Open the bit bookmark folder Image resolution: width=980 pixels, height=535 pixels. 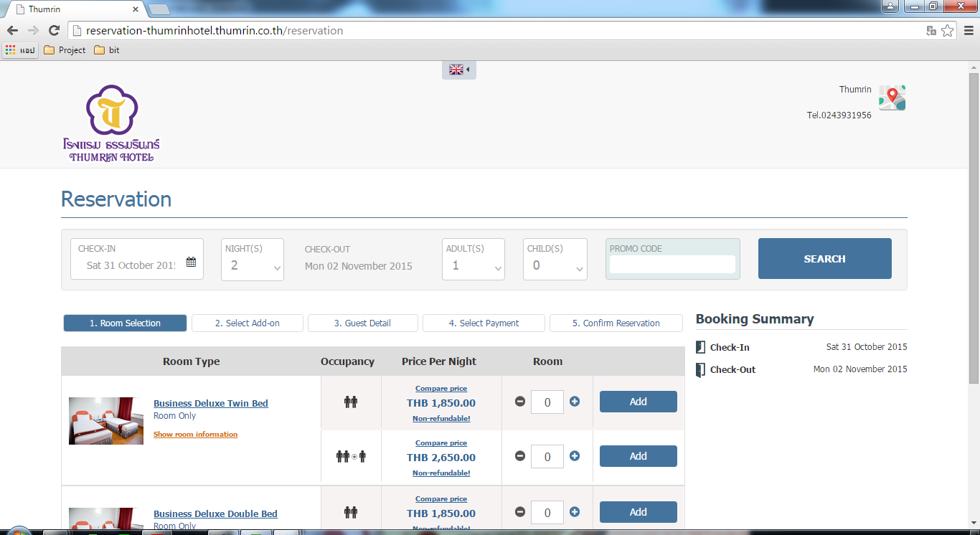(x=107, y=50)
